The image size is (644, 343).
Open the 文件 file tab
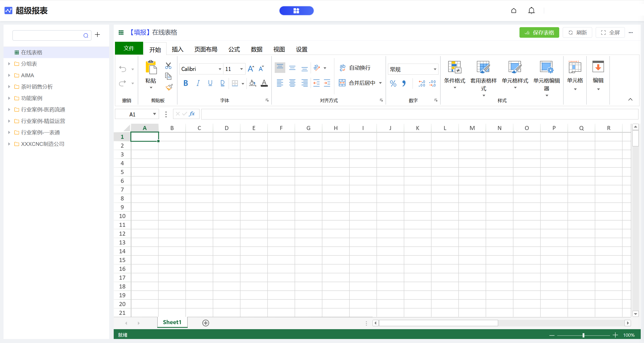129,48
